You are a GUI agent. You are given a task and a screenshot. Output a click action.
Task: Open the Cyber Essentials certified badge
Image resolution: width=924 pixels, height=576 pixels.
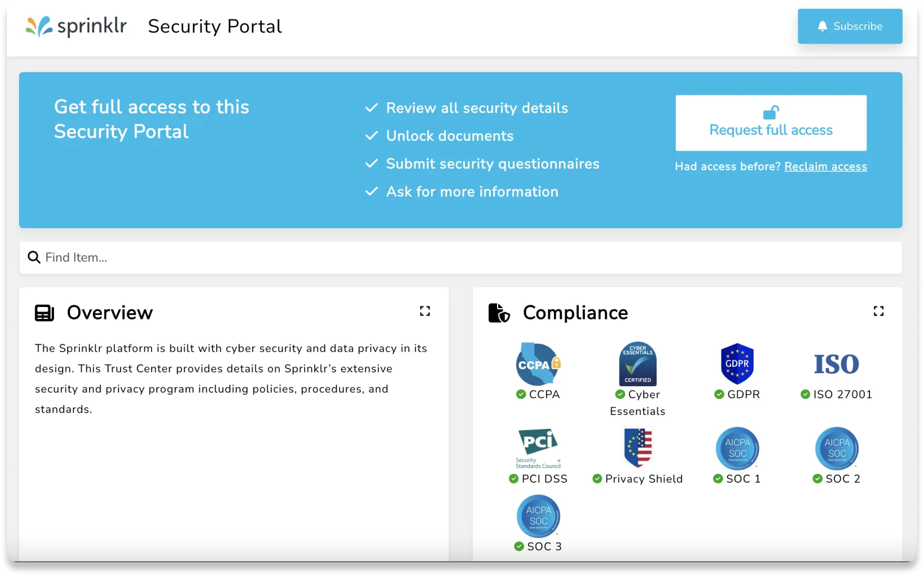637,364
